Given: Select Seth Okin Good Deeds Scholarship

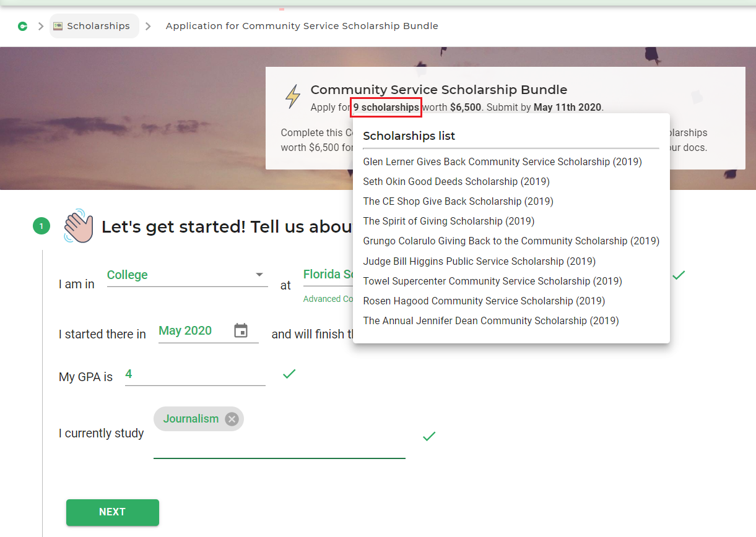Looking at the screenshot, I should click(x=456, y=182).
